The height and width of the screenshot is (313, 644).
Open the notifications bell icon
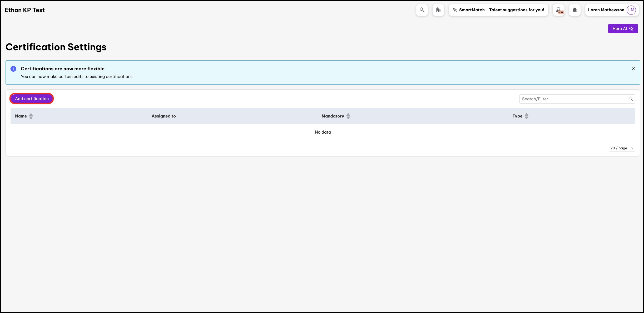[x=575, y=10]
